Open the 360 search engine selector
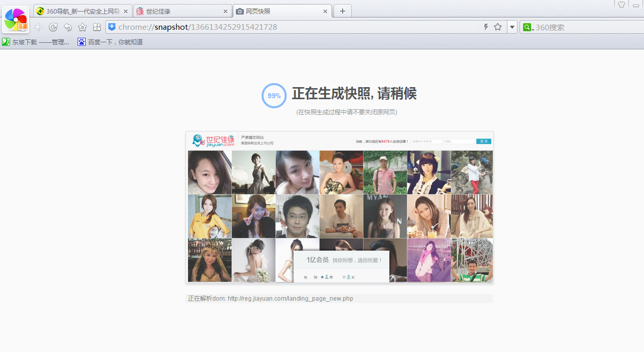Image resolution: width=644 pixels, height=352 pixels. [x=528, y=27]
